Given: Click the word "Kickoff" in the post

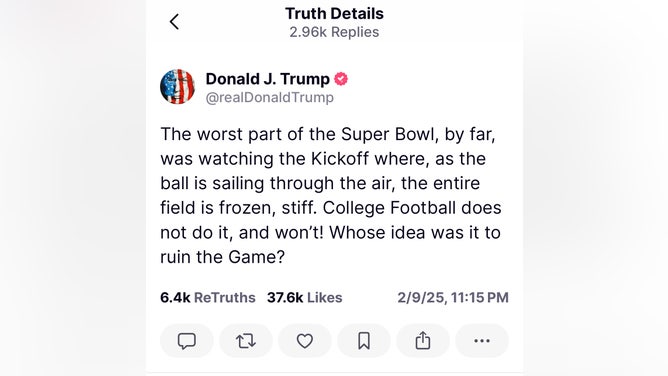Looking at the screenshot, I should [x=340, y=159].
